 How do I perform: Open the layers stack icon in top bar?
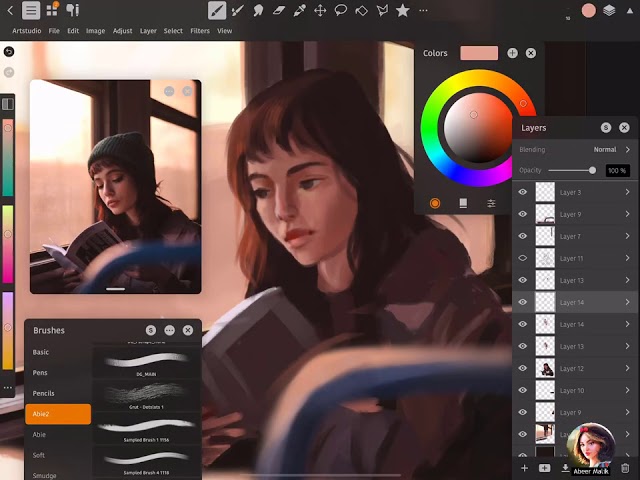coord(609,10)
